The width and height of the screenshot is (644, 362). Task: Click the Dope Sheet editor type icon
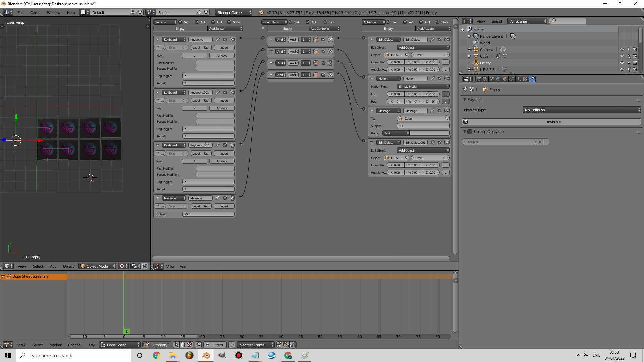[8, 345]
